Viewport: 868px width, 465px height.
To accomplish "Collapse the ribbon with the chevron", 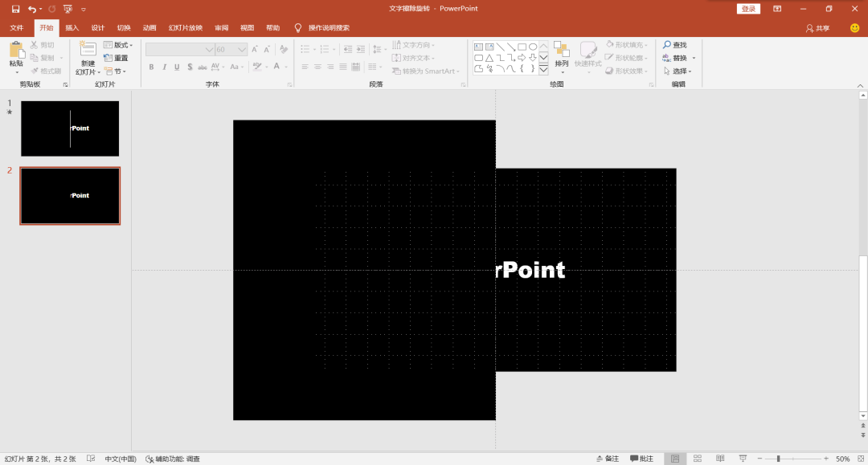I will click(x=860, y=85).
